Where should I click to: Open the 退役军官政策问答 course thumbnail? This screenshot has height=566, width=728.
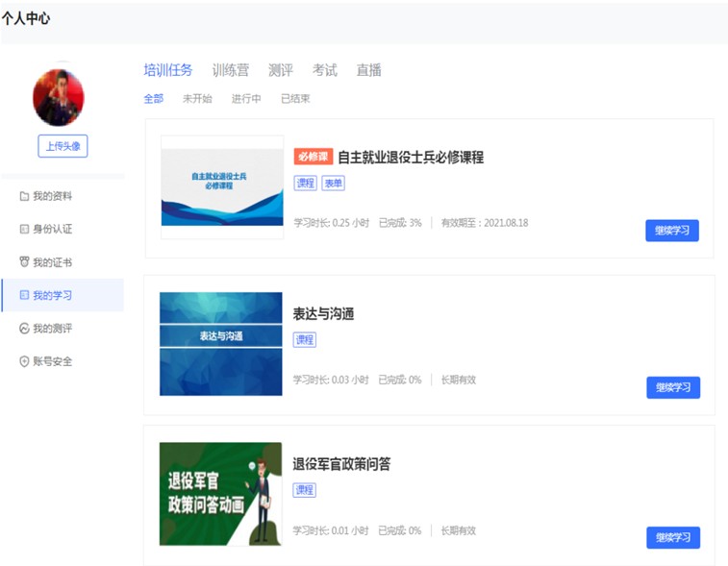pyautogui.click(x=220, y=494)
